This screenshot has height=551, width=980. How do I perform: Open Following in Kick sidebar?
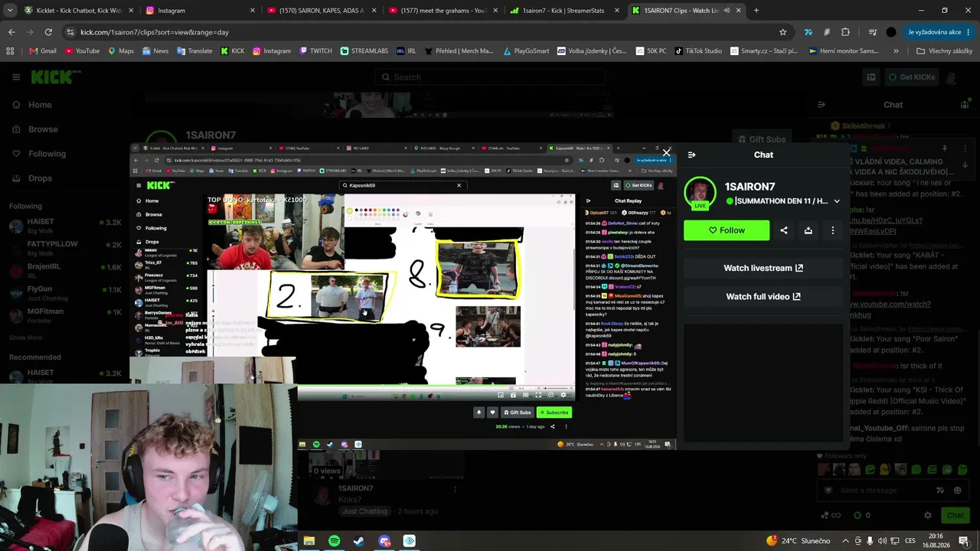(x=38, y=154)
